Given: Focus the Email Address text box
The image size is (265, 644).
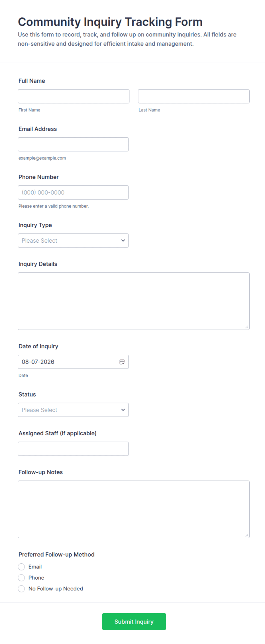Looking at the screenshot, I should click(x=73, y=145).
